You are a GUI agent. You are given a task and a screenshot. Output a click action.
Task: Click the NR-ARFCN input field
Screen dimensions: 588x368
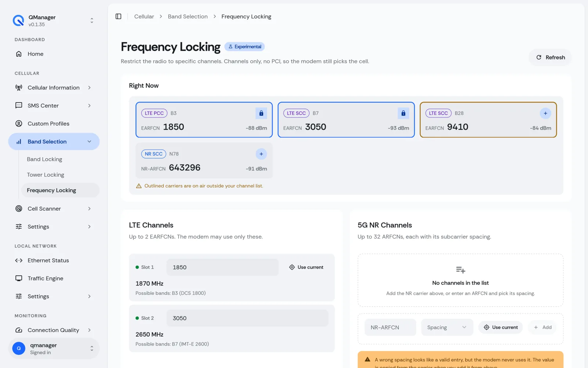pos(390,327)
